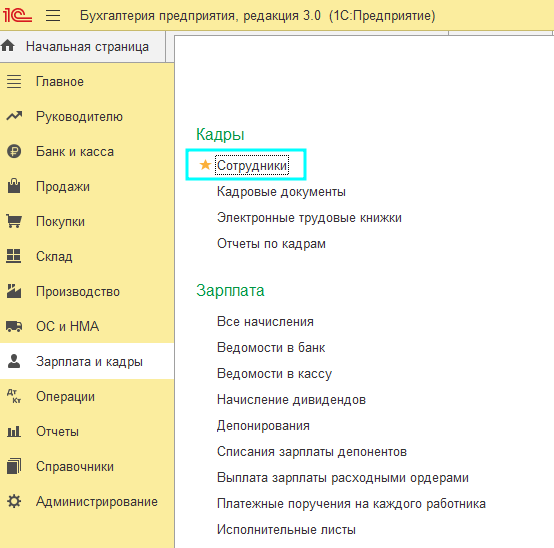Image resolution: width=554 pixels, height=548 pixels.
Task: Open the hamburger main menu icon
Action: (x=53, y=16)
